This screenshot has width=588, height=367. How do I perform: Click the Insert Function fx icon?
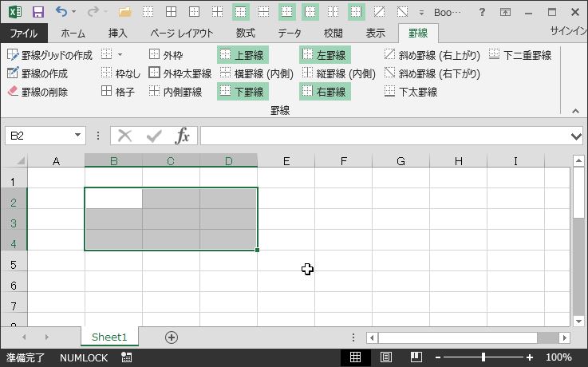pos(182,136)
